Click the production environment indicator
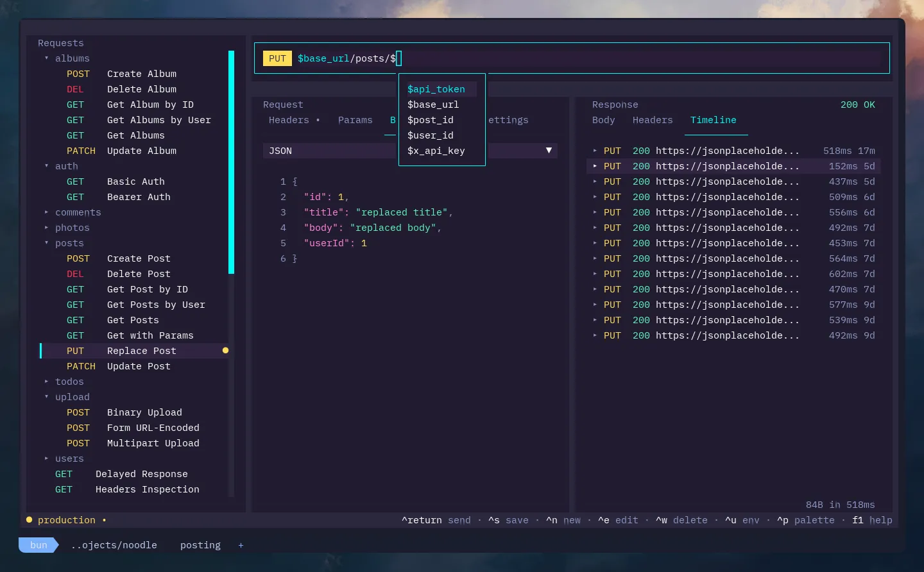924x572 pixels. [x=66, y=520]
